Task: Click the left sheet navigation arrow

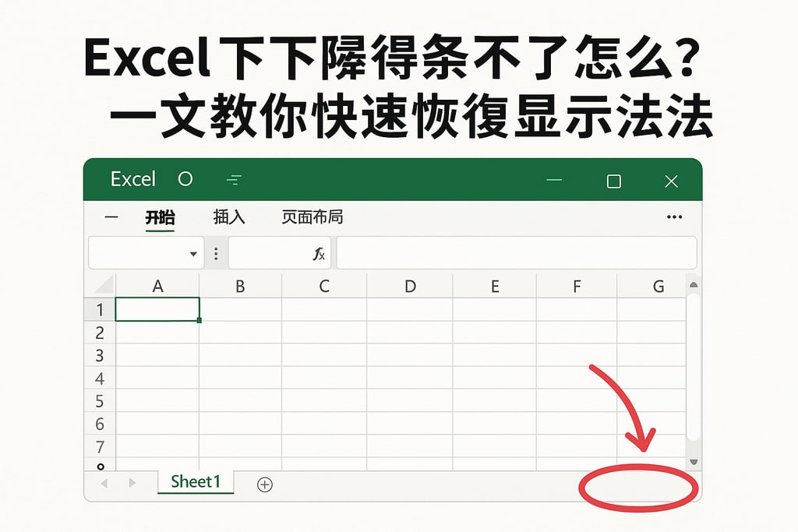Action: [104, 484]
